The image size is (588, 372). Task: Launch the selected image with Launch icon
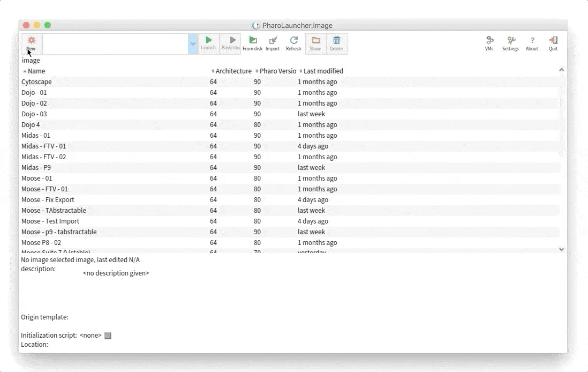208,43
